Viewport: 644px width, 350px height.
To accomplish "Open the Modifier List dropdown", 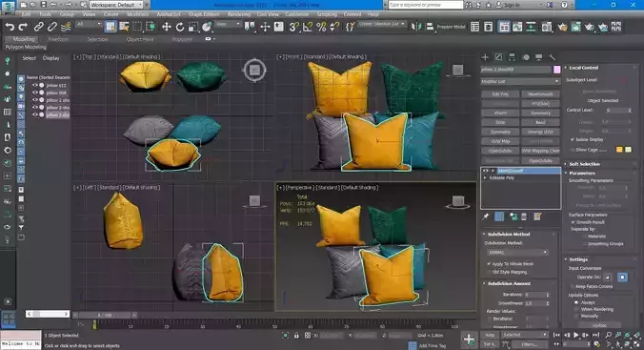I will point(520,81).
